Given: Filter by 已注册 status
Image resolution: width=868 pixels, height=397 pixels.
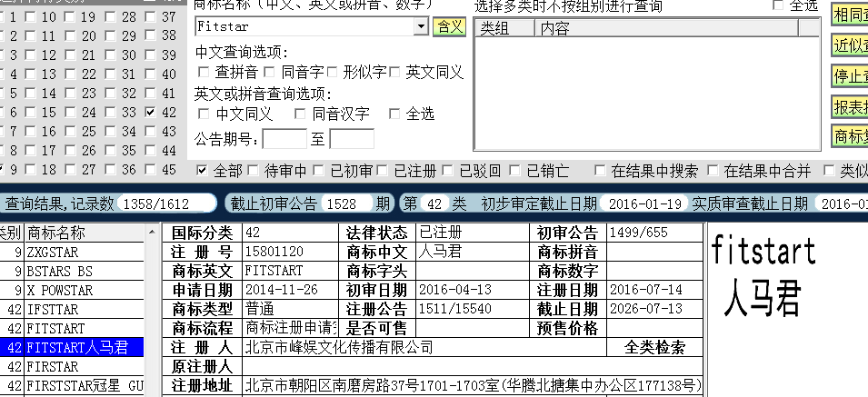Looking at the screenshot, I should coord(382,170).
